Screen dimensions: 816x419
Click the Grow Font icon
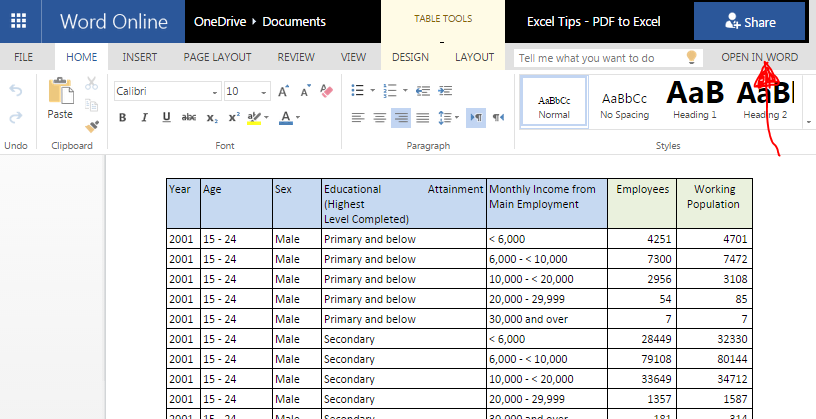pos(283,91)
